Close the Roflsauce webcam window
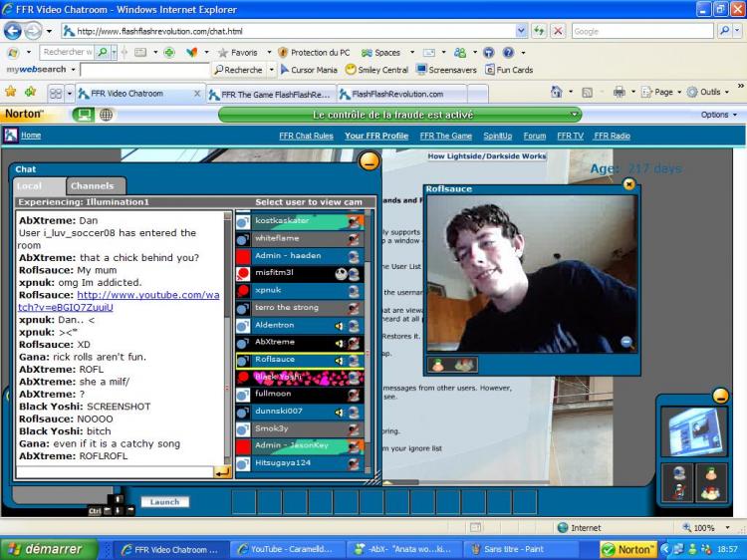The width and height of the screenshot is (747, 560). pos(628,184)
